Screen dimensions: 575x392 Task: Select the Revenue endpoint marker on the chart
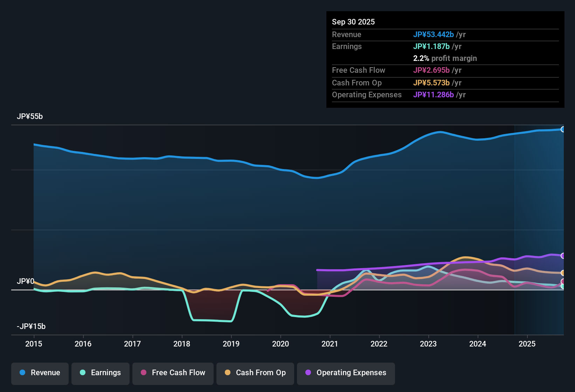(563, 129)
